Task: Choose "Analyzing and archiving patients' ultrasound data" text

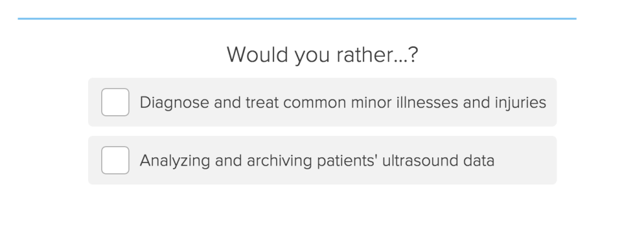Action: 317,161
